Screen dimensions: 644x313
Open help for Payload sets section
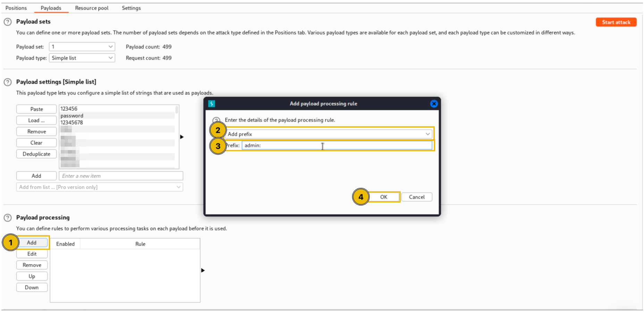[8, 22]
